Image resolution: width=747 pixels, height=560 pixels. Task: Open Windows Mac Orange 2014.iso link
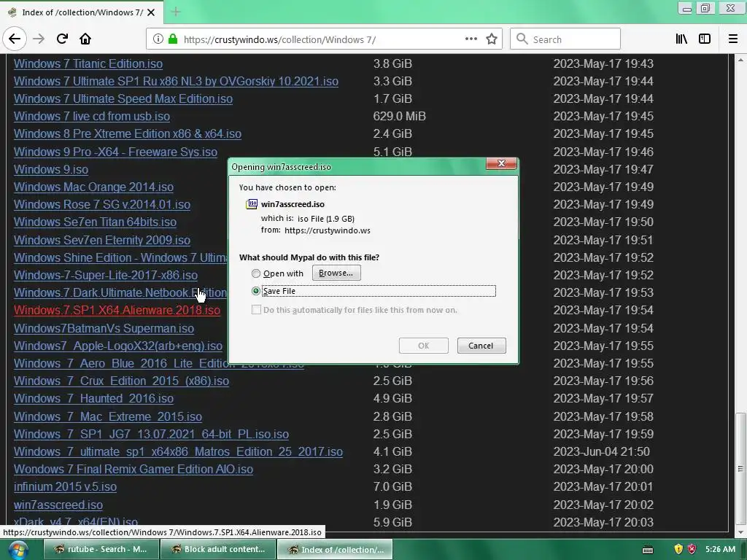point(94,187)
